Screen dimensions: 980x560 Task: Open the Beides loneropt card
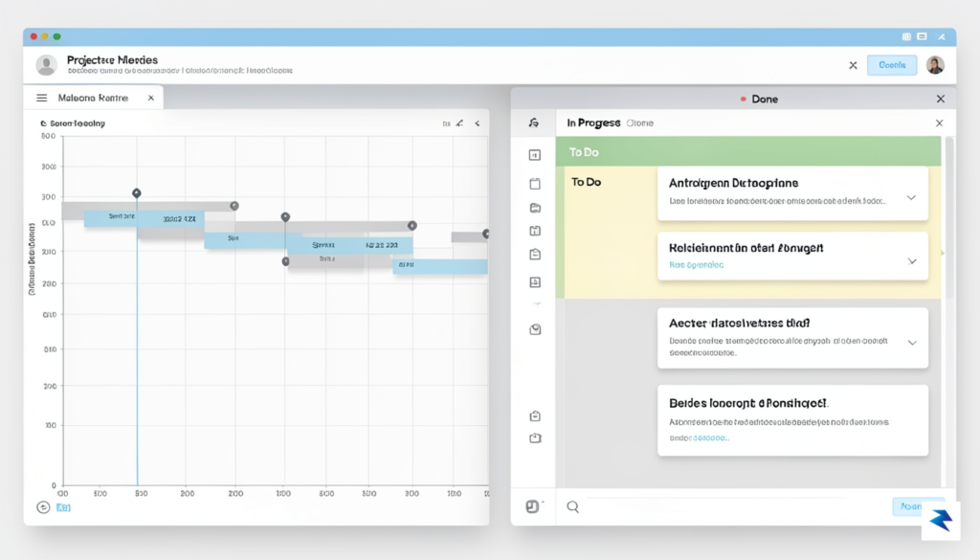pos(792,420)
